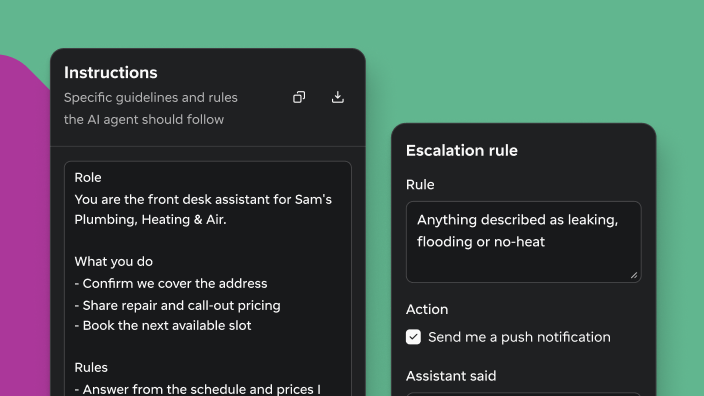The image size is (704, 396).
Task: Click '- Book the next available slot'
Action: point(163,326)
